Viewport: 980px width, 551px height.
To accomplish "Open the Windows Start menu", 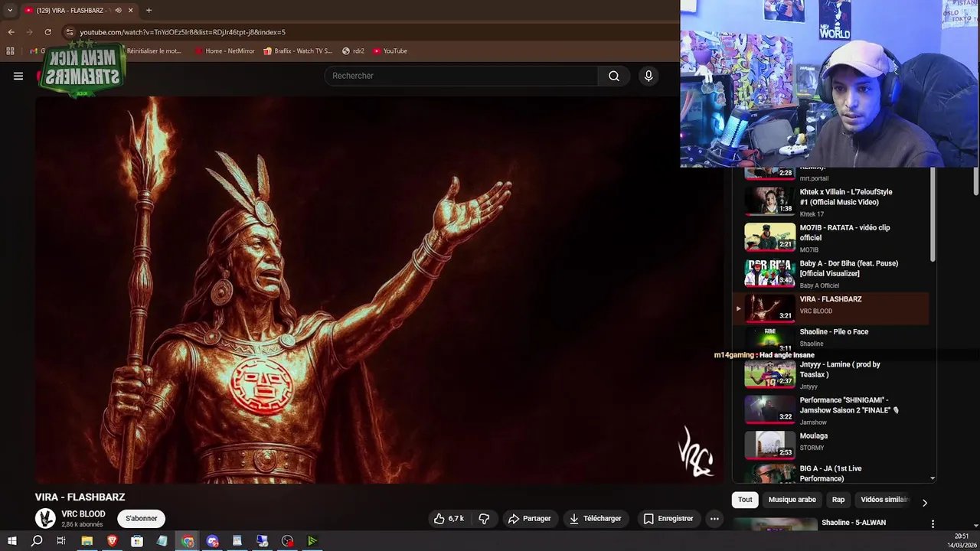I will pos(12,541).
